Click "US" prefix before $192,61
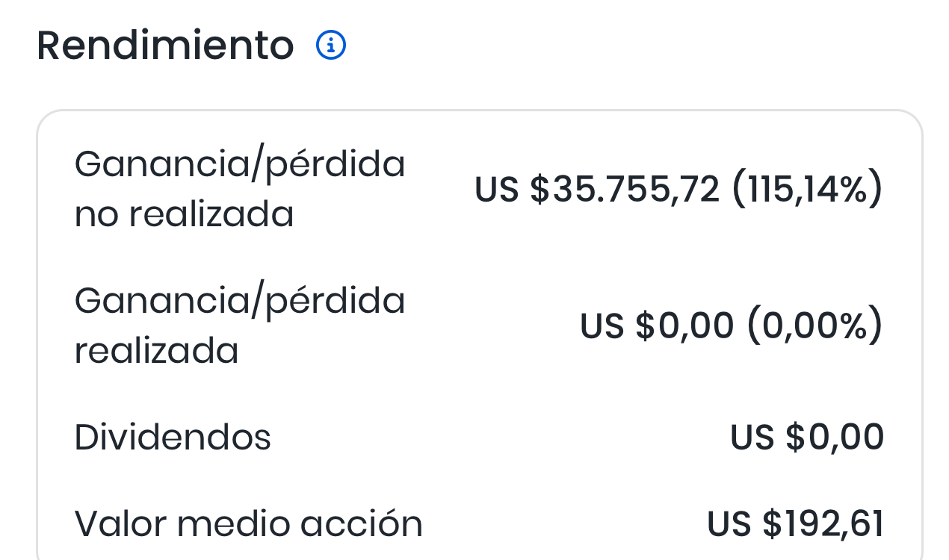This screenshot has width=949, height=560. pyautogui.click(x=729, y=523)
